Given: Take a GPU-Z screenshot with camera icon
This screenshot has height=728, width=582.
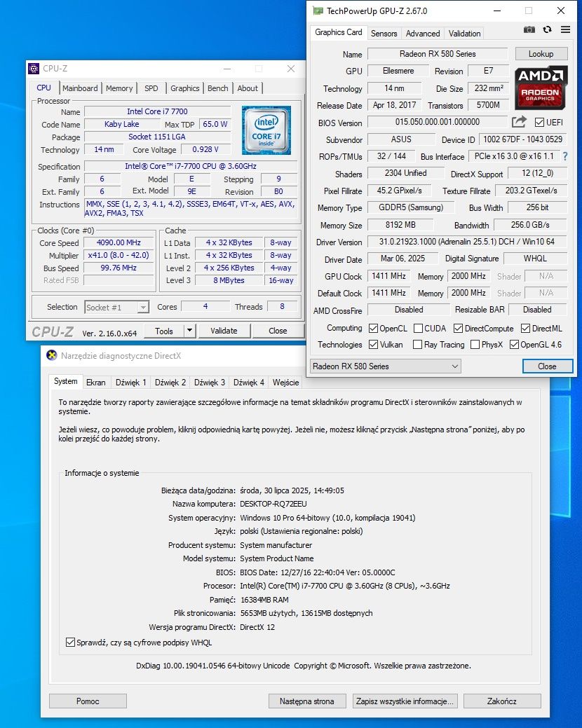Looking at the screenshot, I should (x=529, y=29).
